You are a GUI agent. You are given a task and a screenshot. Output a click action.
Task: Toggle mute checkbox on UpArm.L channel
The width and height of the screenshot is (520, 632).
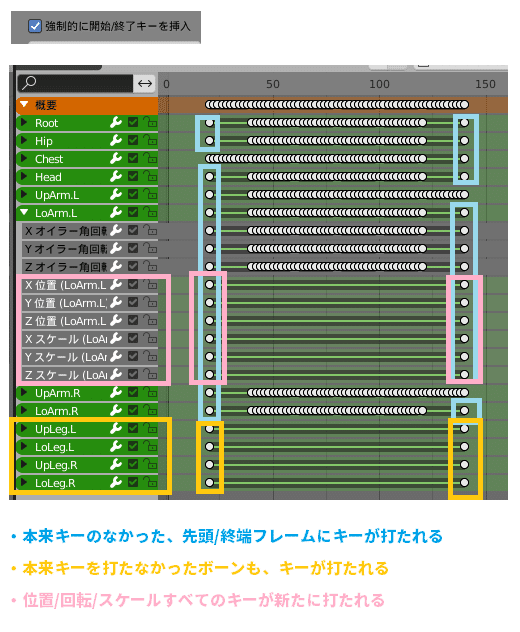point(133,194)
